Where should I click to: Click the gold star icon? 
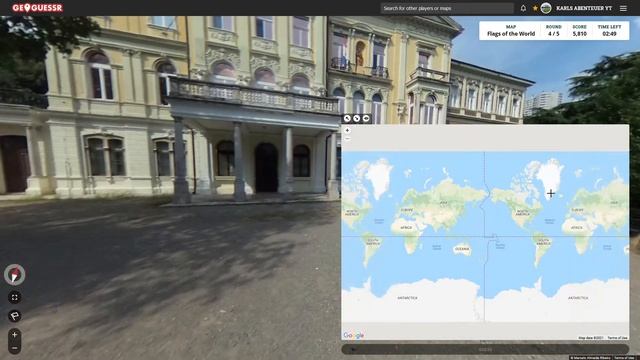[x=535, y=8]
